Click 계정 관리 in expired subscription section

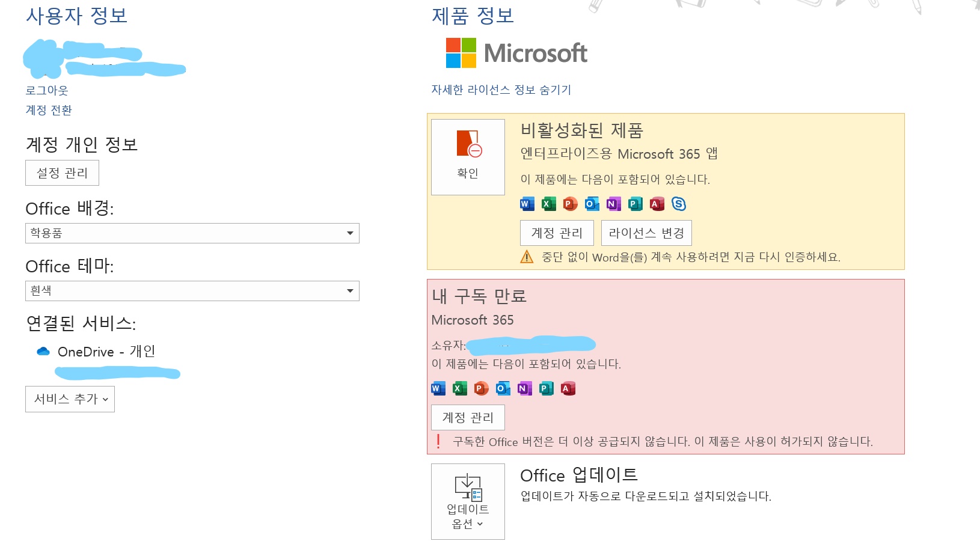(468, 418)
